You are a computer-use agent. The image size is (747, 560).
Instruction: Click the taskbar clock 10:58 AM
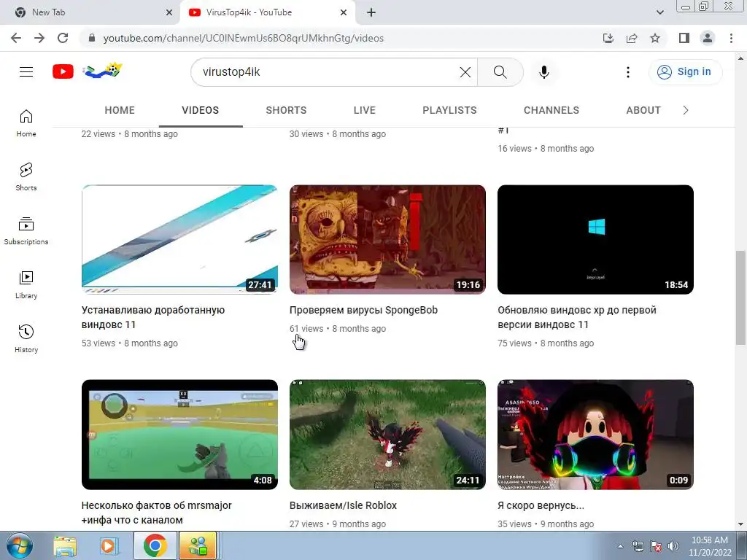(709, 546)
